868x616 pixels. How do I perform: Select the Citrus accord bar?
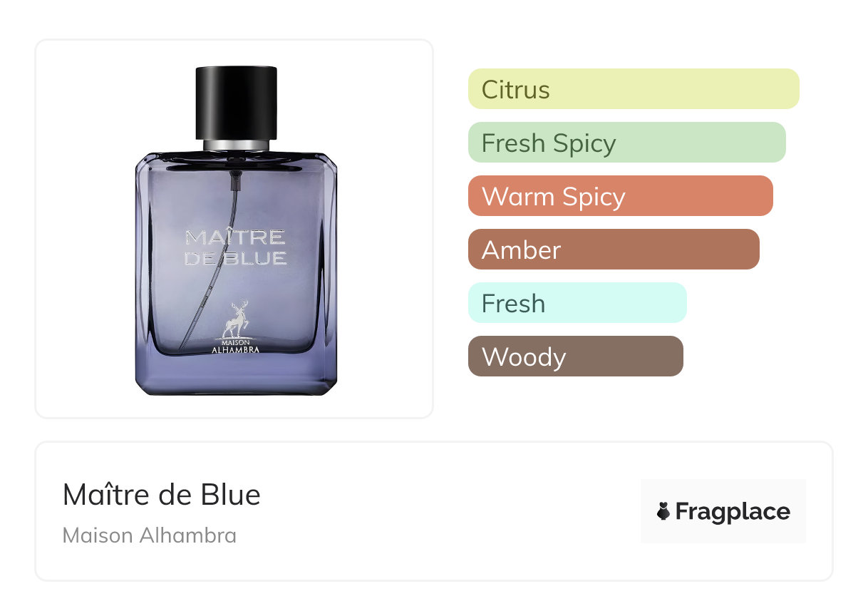pyautogui.click(x=634, y=89)
